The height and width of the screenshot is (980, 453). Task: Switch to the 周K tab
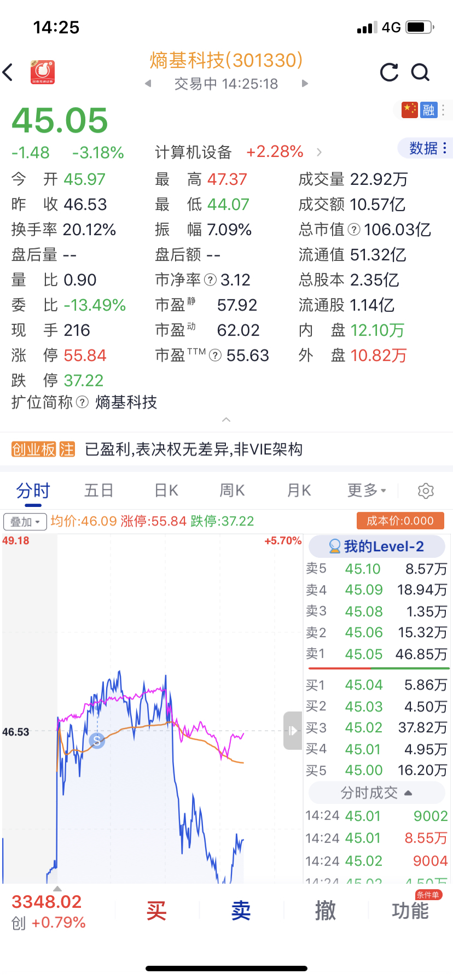(x=232, y=491)
